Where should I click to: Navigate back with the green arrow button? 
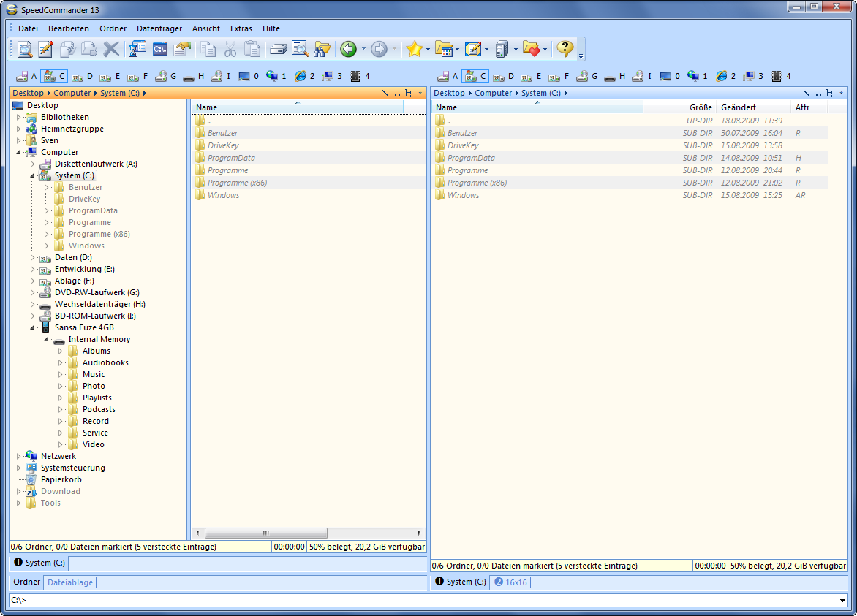tap(350, 50)
